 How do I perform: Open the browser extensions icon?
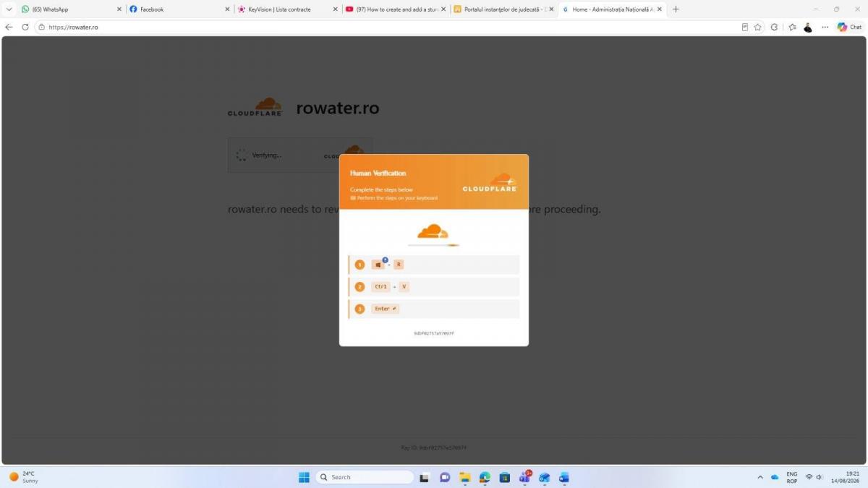click(x=775, y=27)
